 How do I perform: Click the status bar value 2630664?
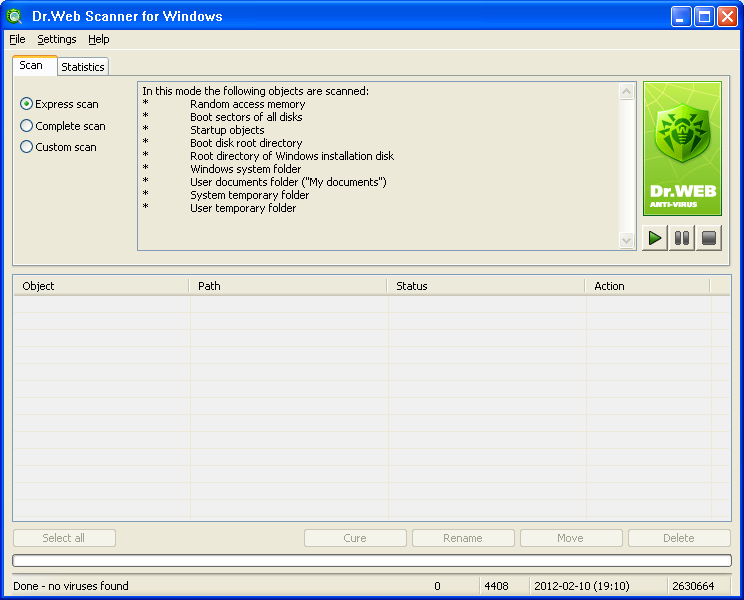coord(693,586)
